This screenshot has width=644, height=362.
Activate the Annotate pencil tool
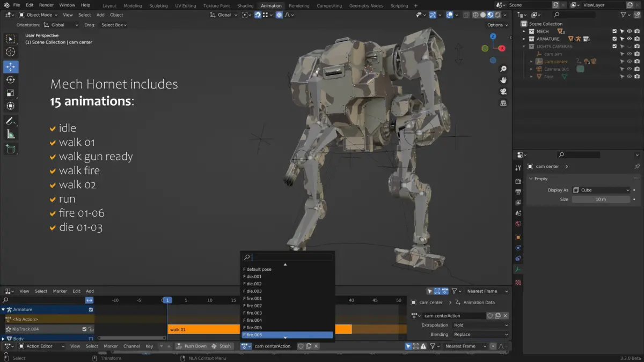[11, 121]
